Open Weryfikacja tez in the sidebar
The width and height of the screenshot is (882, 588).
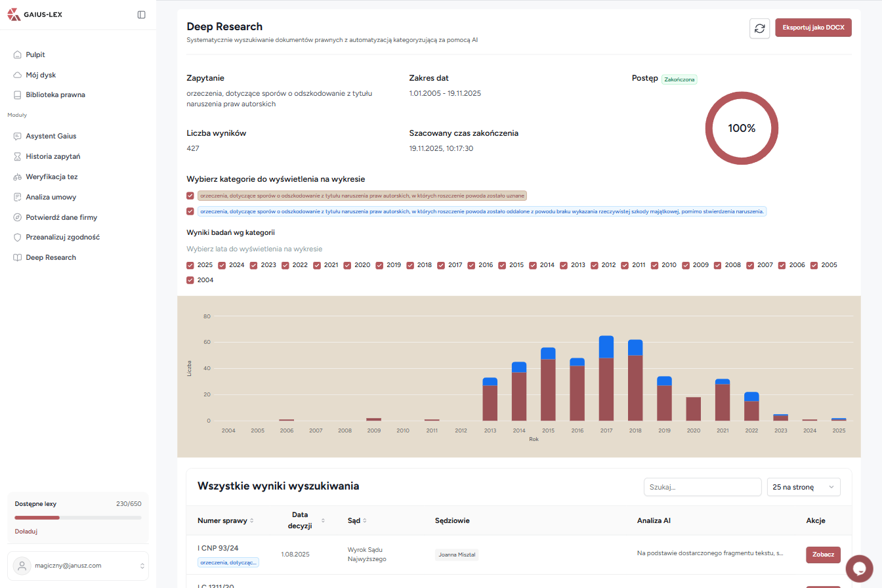pyautogui.click(x=51, y=177)
